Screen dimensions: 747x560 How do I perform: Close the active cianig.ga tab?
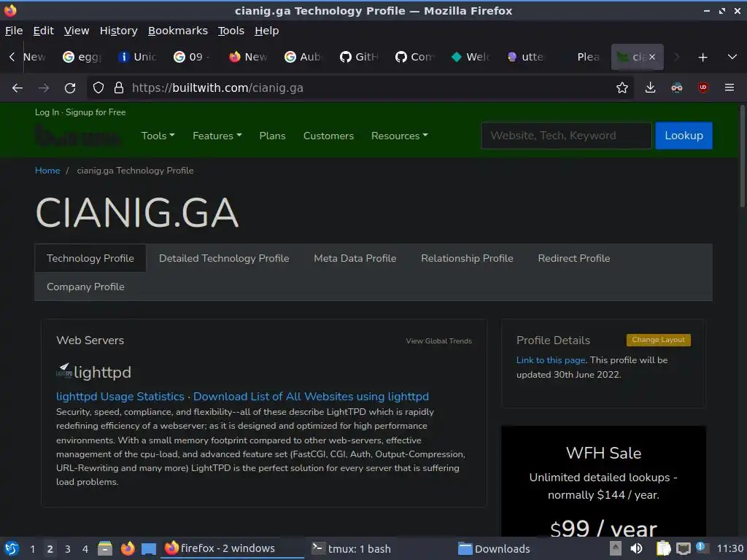(651, 57)
